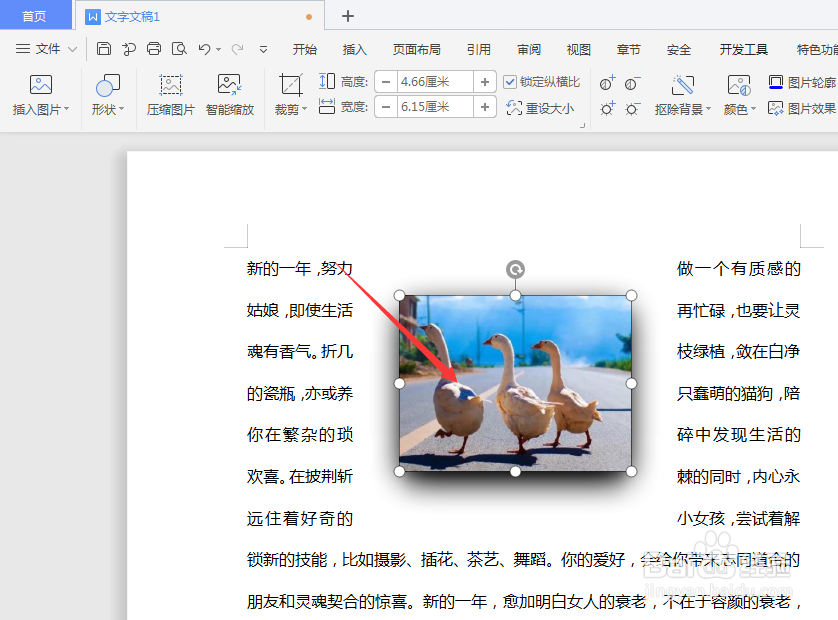Screen dimensions: 838x620
Task: Click the plus button to open a new tab
Action: tap(346, 16)
